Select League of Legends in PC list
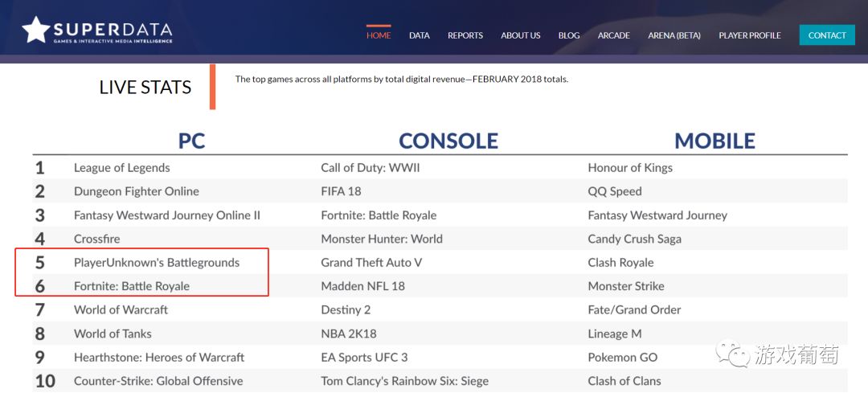 122,168
